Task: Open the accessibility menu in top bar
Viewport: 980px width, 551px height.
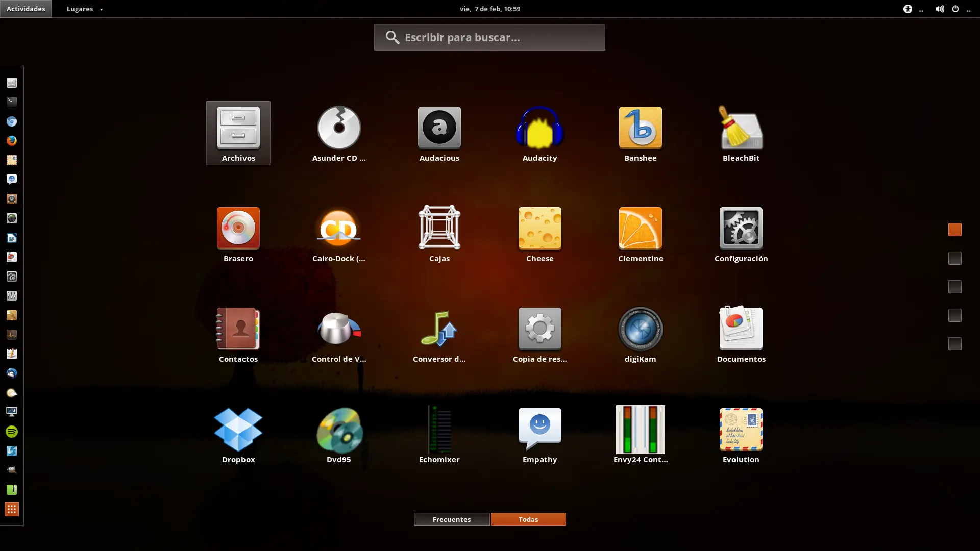Action: click(908, 9)
